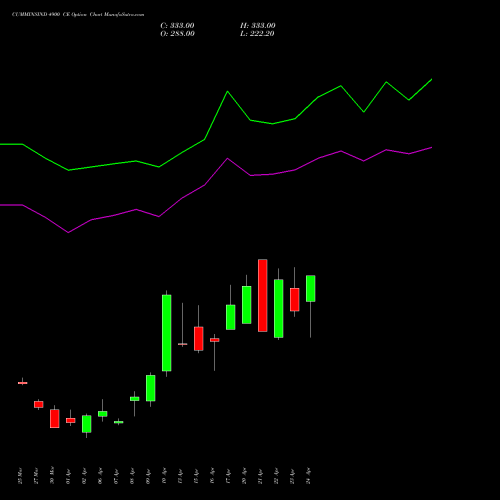Click the 25 Mar date label
Image resolution: width=500 pixels, height=500 pixels.
tap(20, 476)
